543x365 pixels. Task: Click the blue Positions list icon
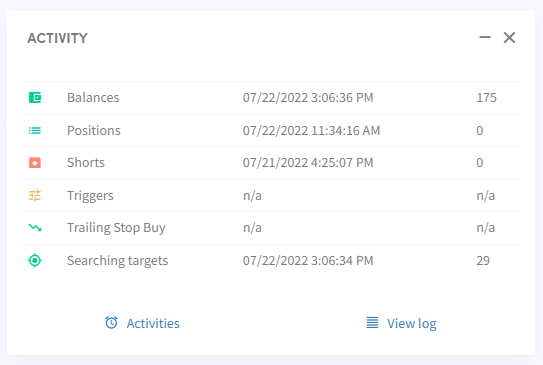click(35, 131)
